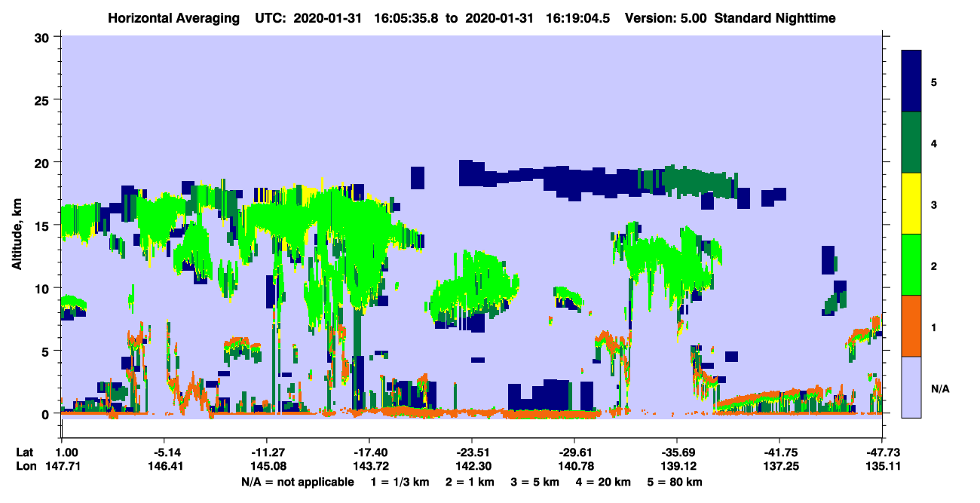The height and width of the screenshot is (503, 980).
Task: Click latitude value '-47.73'
Action: click(x=882, y=452)
